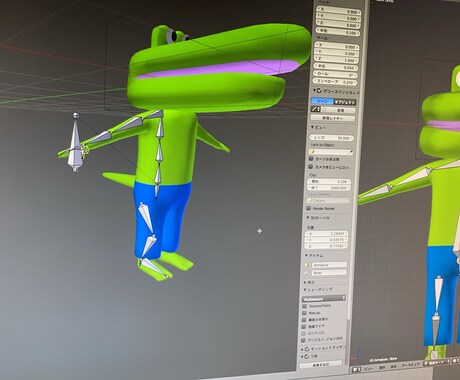Click the Head radius field showing 0.100
Image resolution: width=460 pixels, height=380 pixels.
tap(338, 33)
